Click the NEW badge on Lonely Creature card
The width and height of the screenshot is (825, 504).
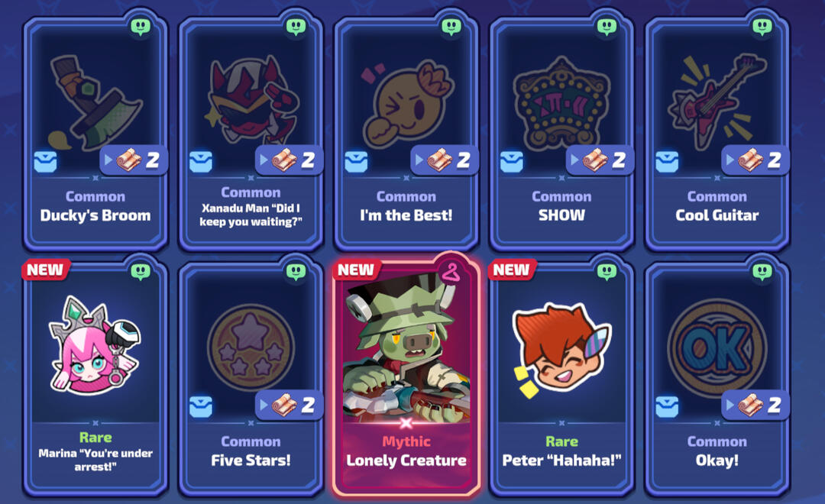coord(356,270)
